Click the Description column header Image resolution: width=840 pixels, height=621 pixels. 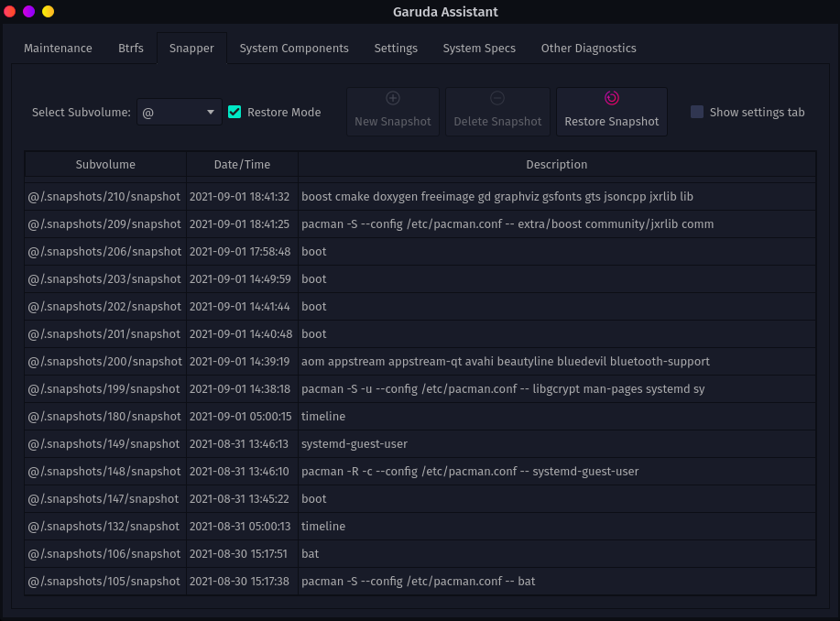(556, 165)
